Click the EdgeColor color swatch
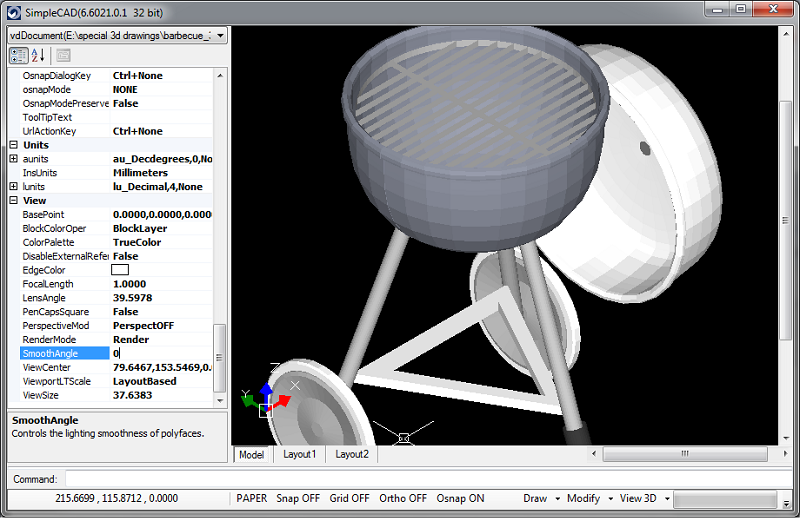800x521 pixels. [x=120, y=270]
